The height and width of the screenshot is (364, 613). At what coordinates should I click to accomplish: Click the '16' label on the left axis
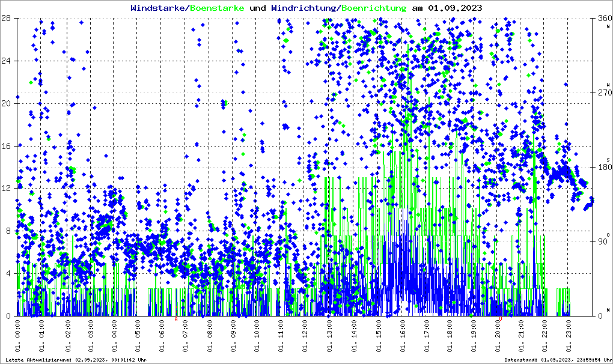pos(5,146)
